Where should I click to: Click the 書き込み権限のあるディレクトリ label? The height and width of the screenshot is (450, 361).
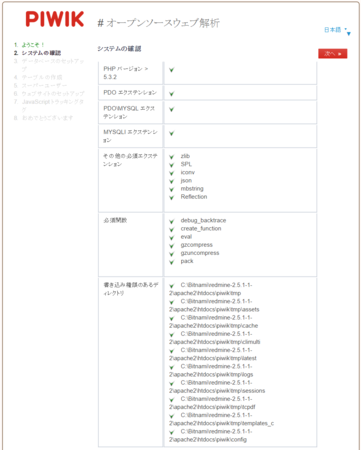point(131,289)
